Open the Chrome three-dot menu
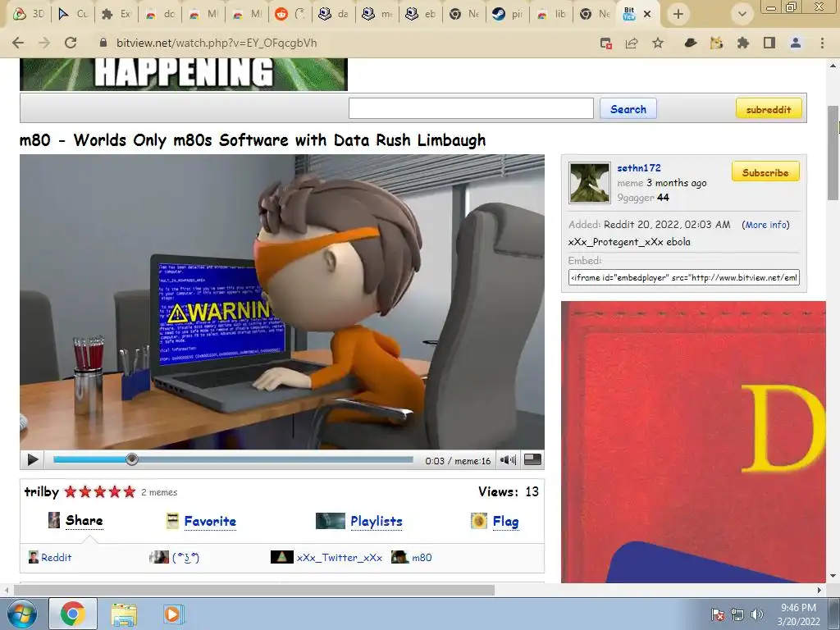840x630 pixels. (x=822, y=43)
